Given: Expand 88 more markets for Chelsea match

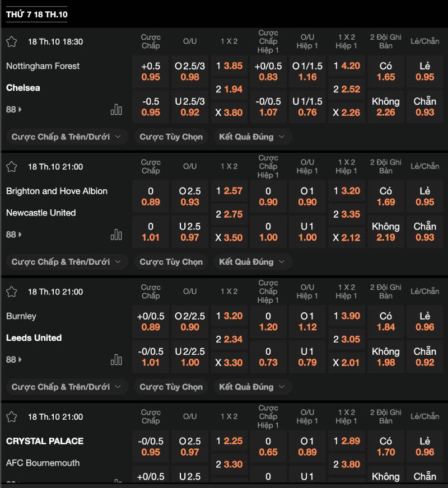Looking at the screenshot, I should click(x=14, y=110).
